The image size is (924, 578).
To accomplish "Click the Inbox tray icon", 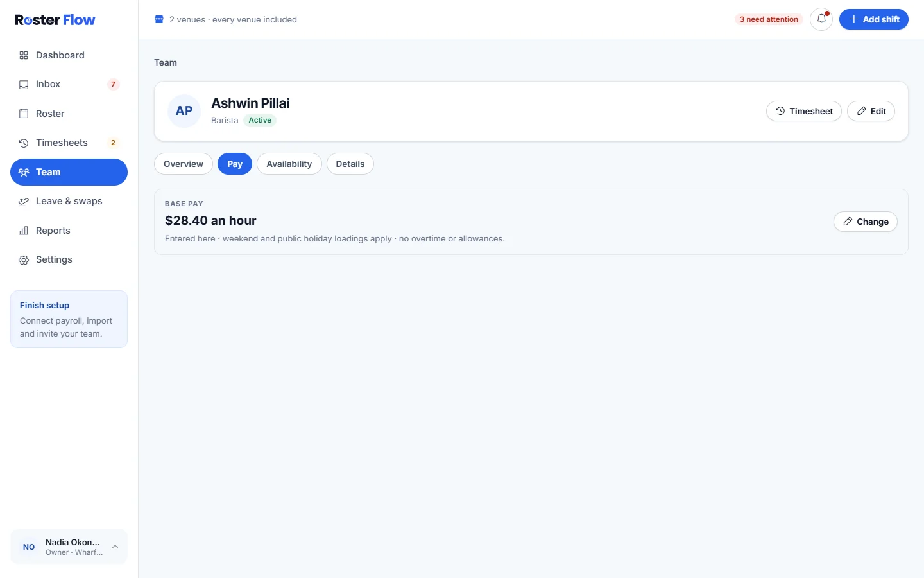I will (24, 84).
